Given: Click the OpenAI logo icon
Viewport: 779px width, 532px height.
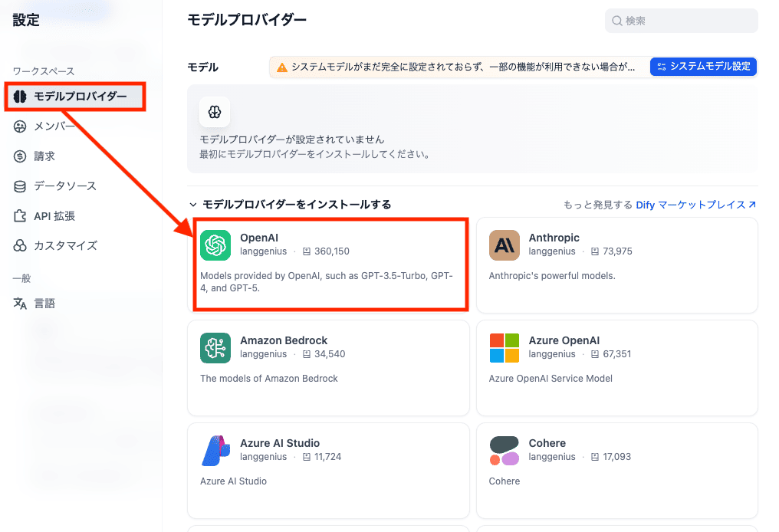Looking at the screenshot, I should [215, 245].
